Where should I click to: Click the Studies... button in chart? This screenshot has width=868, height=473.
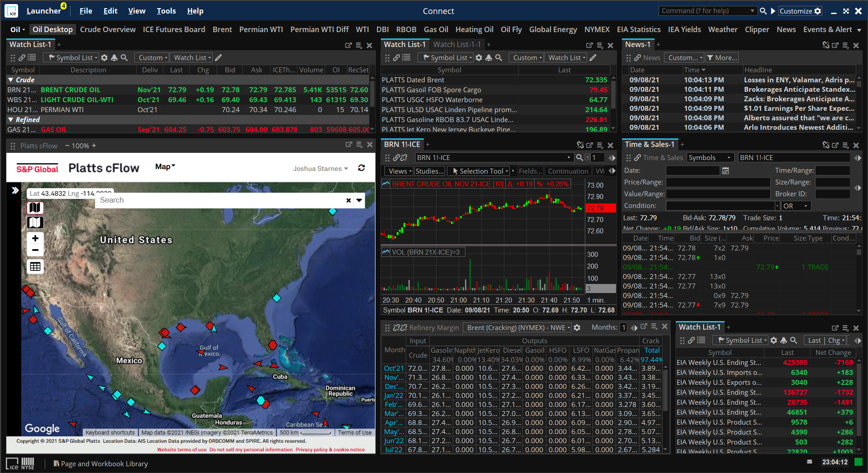tap(430, 171)
